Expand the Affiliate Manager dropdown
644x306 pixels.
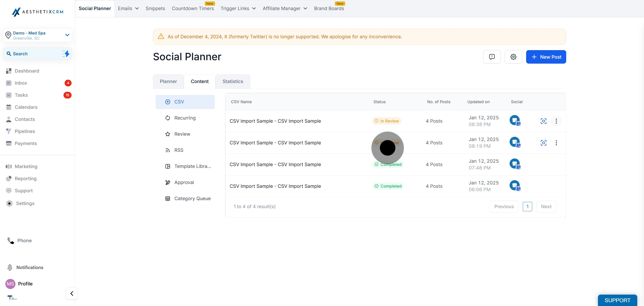[x=285, y=8]
